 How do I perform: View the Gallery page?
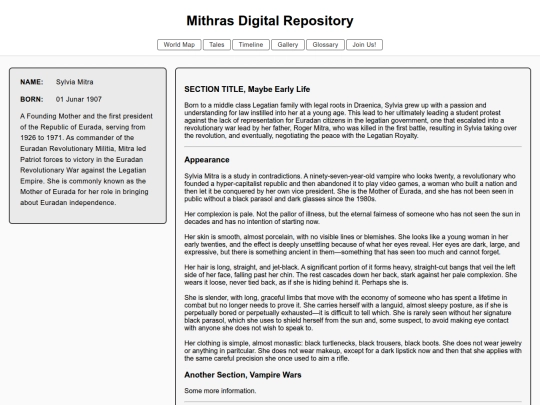point(288,45)
